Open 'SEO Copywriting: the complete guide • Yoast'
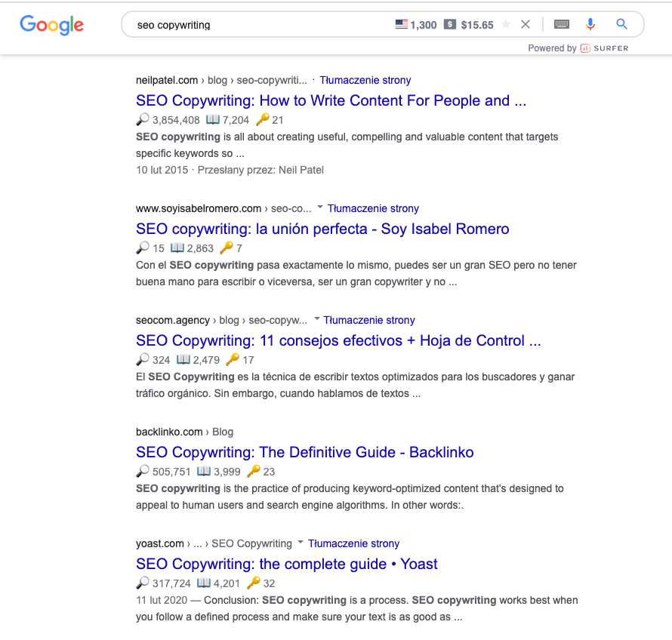 tap(287, 564)
